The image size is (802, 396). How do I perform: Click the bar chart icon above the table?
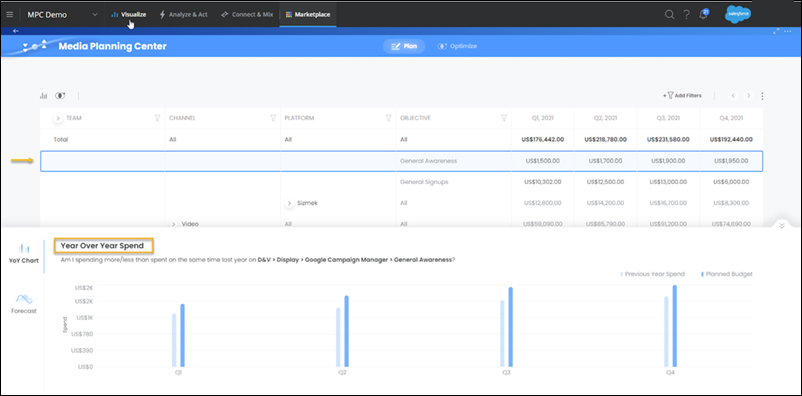pyautogui.click(x=44, y=96)
